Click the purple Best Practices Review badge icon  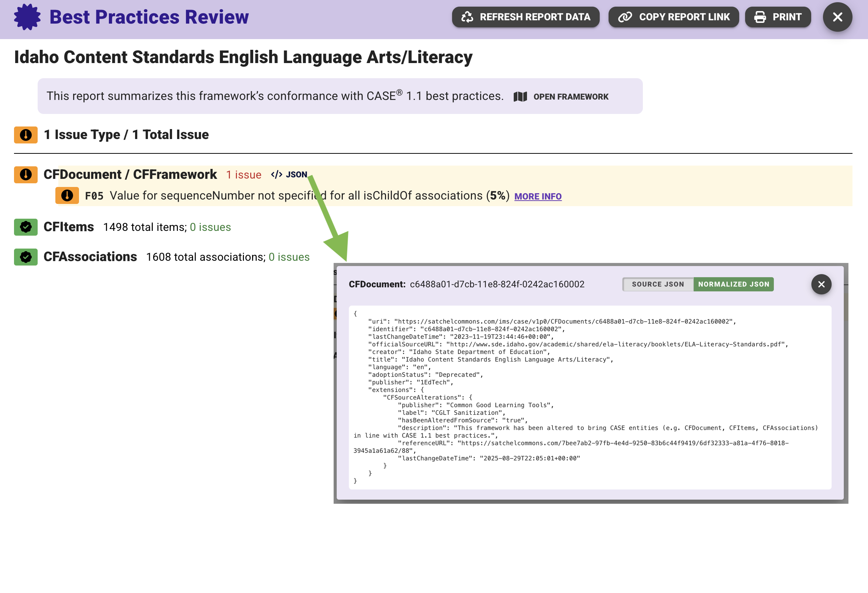[x=27, y=17]
